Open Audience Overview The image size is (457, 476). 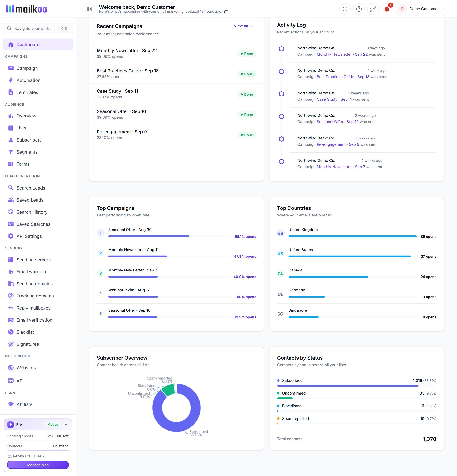click(x=38, y=116)
